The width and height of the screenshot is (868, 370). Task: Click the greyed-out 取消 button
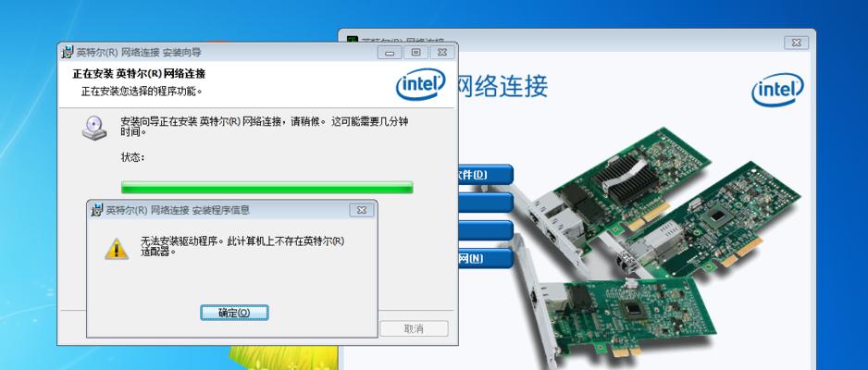414,328
